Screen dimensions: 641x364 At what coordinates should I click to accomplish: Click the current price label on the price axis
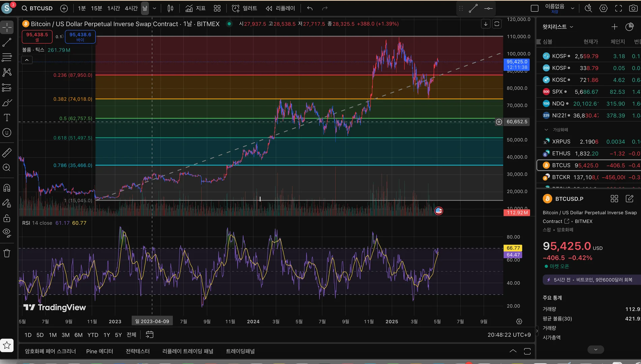point(517,64)
